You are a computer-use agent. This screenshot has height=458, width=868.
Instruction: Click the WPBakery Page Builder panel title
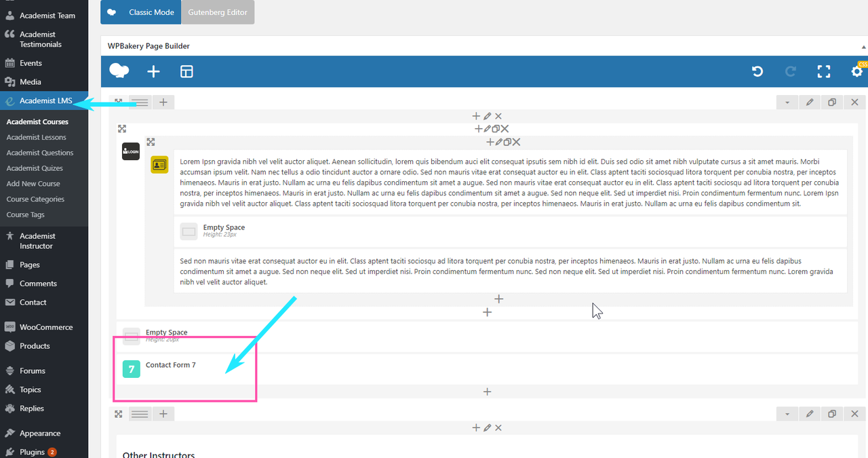pos(149,46)
